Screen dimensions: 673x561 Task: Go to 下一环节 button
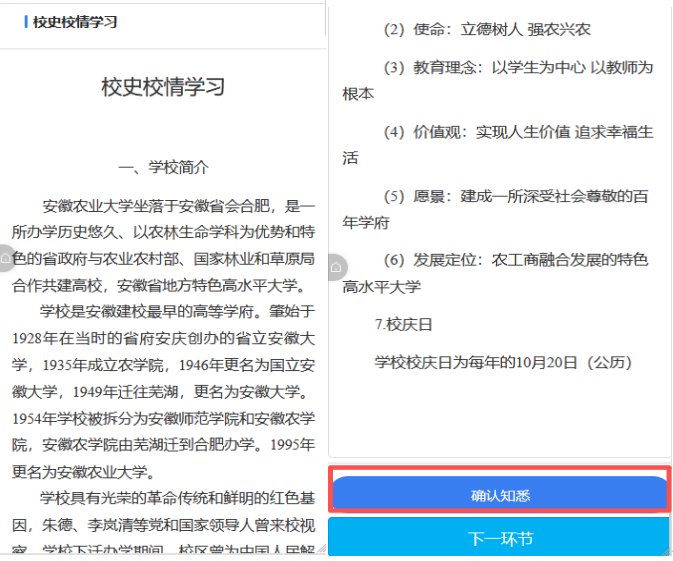[x=500, y=539]
